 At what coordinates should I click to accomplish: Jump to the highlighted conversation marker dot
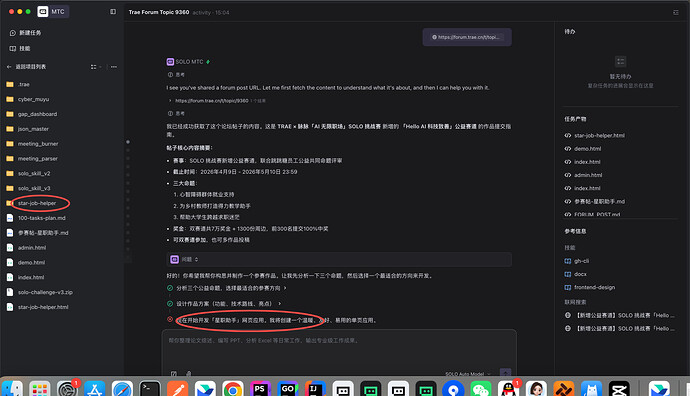128,142
